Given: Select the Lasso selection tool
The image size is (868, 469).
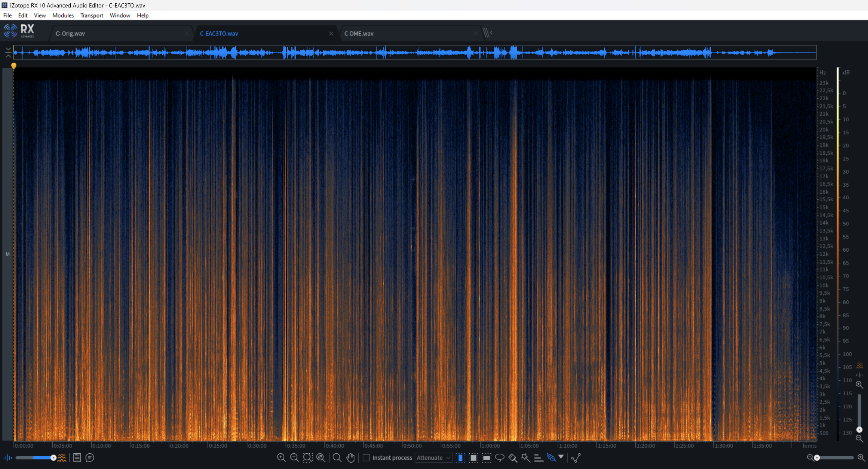Looking at the screenshot, I should click(x=500, y=457).
